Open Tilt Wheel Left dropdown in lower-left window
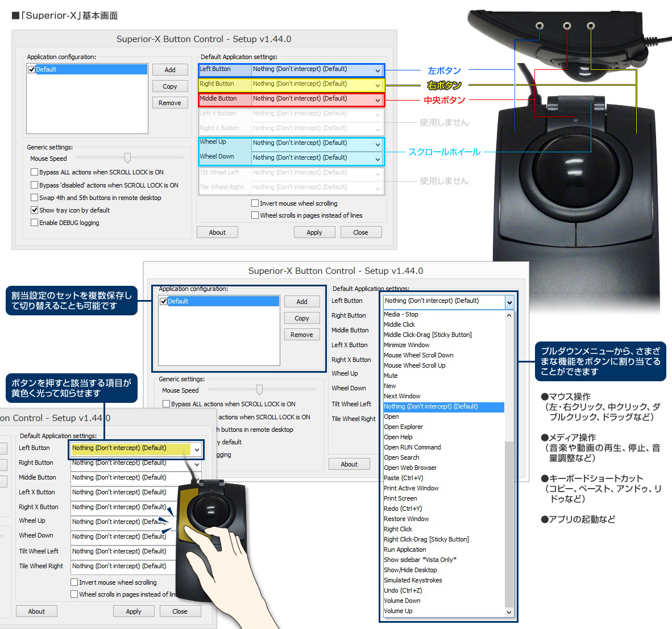672x629 pixels. (123, 552)
